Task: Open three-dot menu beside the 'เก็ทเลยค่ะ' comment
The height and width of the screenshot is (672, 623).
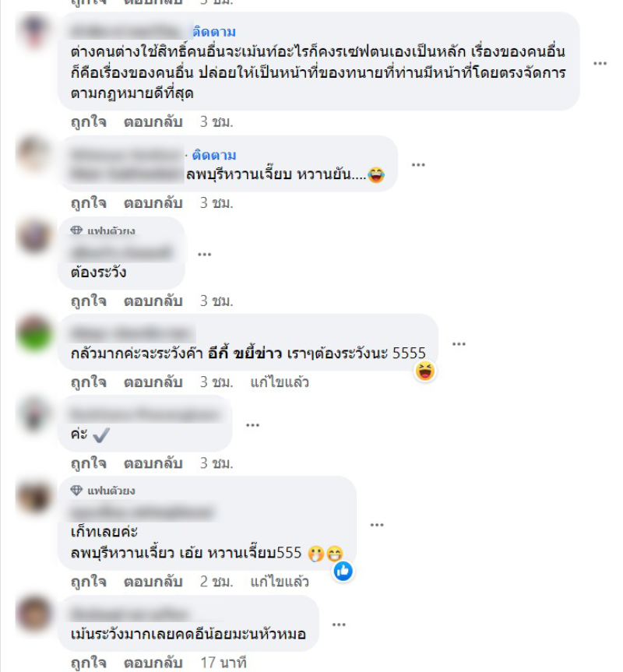Action: 377,525
